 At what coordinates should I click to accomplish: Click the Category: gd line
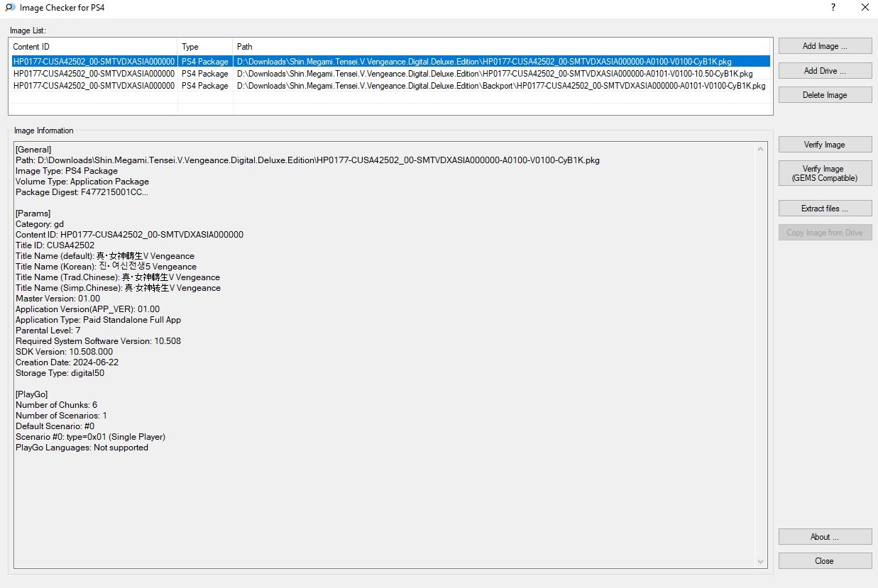40,224
